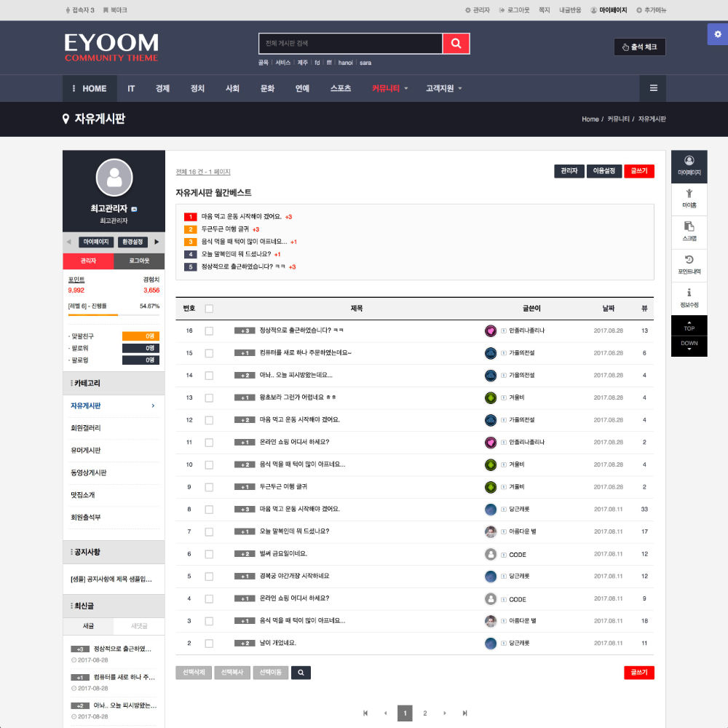Click the My Page icon in right sidebar

[689, 165]
